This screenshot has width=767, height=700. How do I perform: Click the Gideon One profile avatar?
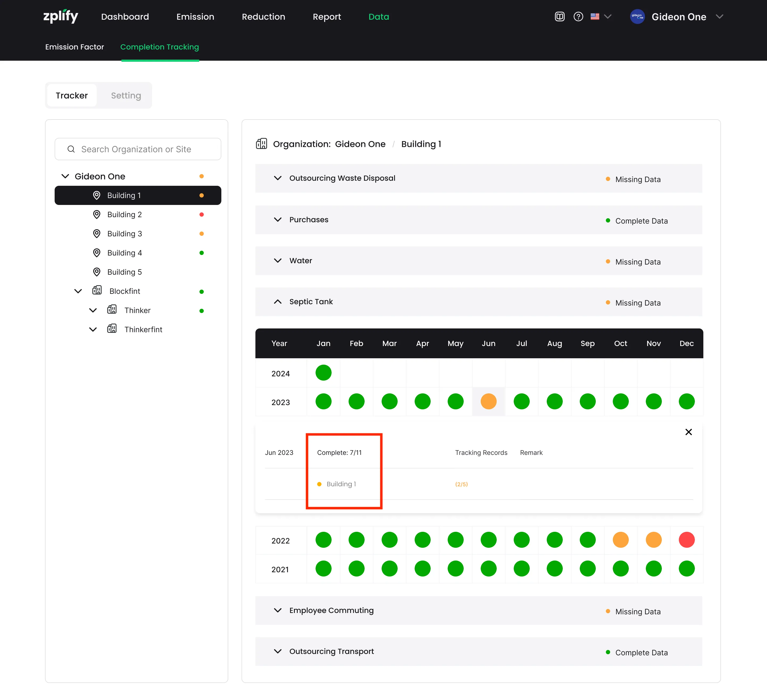coord(637,16)
